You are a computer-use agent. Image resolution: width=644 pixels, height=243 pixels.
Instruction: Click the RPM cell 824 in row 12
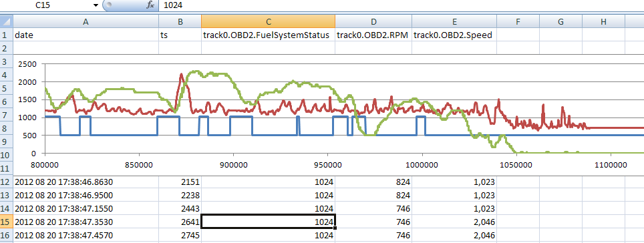point(373,182)
